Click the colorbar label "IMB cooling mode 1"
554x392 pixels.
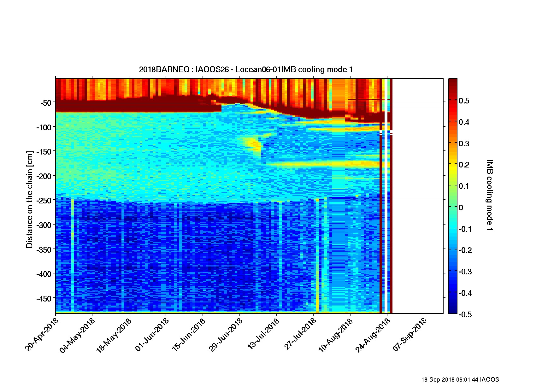(x=489, y=195)
